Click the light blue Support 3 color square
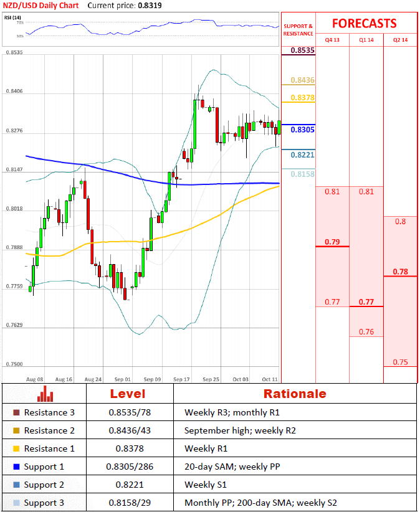420x512 pixels. [16, 503]
